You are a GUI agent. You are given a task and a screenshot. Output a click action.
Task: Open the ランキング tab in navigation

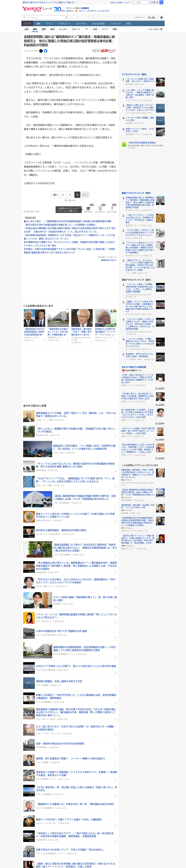click(x=115, y=24)
